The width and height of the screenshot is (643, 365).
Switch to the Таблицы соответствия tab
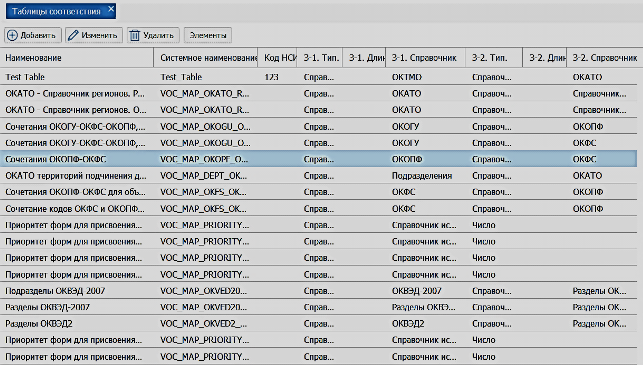coord(56,11)
